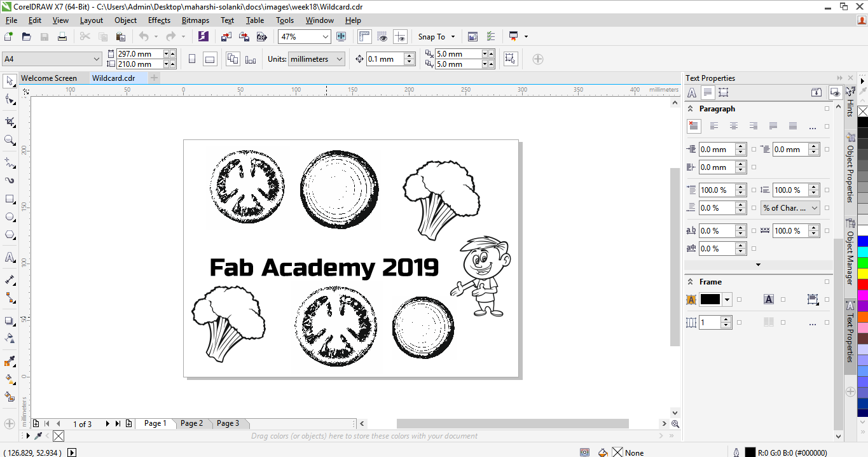Select the Color Eyedropper tool
The height and width of the screenshot is (457, 868).
10,362
